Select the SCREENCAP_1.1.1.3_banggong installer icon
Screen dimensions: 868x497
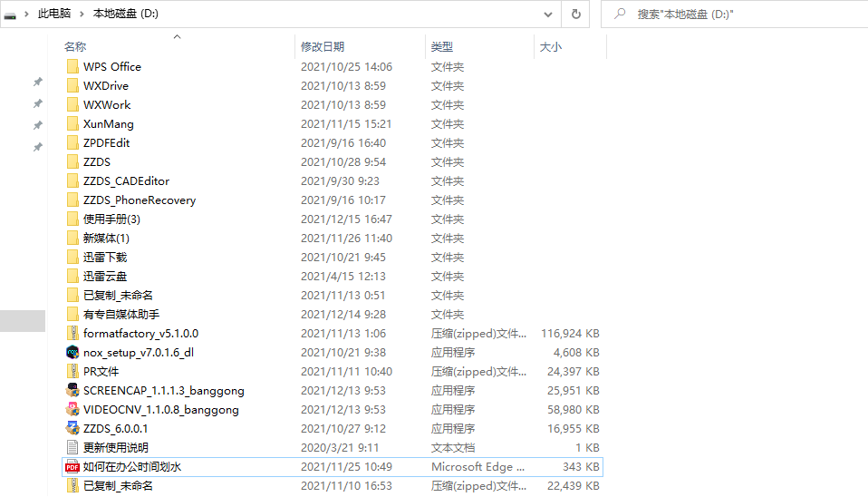click(72, 390)
